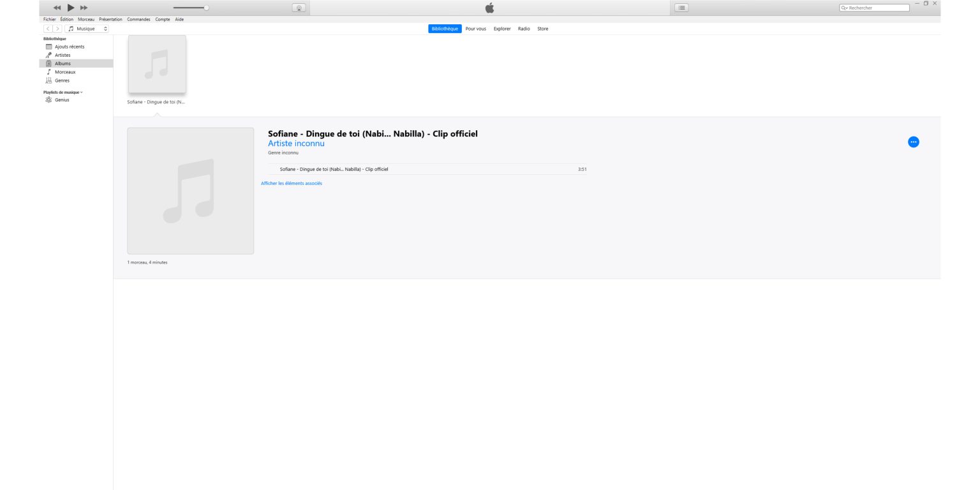The width and height of the screenshot is (980, 490).
Task: Collapse the Playlists de musique section
Action: coord(63,93)
